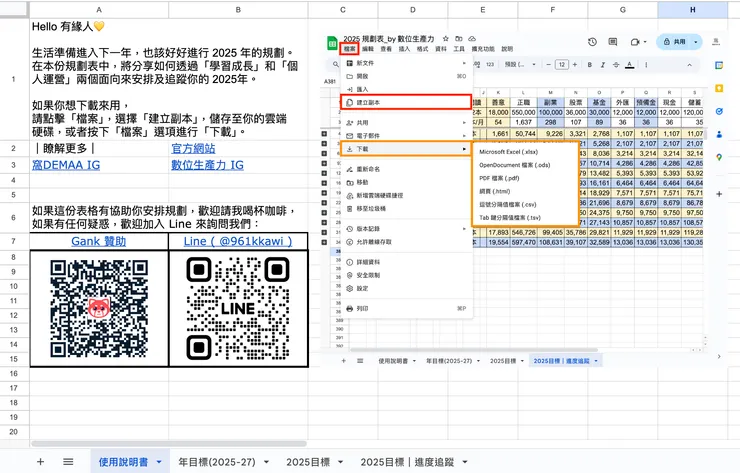Click the 列印 print icon in the embedded menu
Screen dimensions: 740x473
tap(350, 309)
